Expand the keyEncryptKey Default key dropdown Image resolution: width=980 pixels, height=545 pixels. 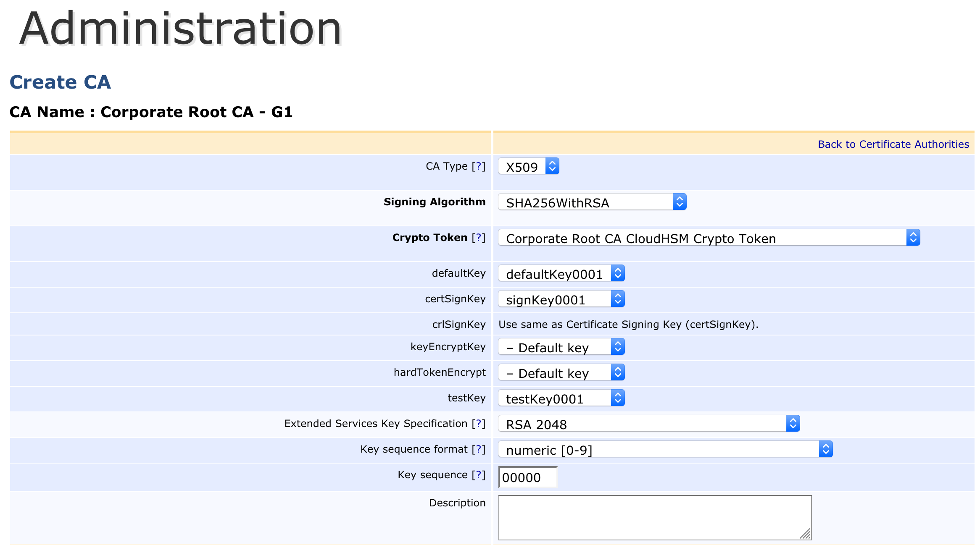pos(561,347)
